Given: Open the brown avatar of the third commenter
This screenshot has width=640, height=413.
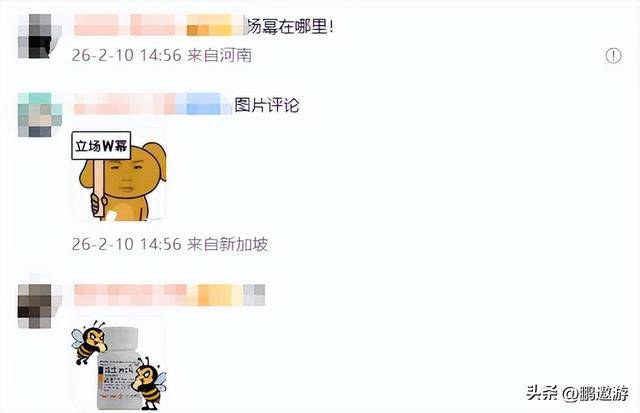Looking at the screenshot, I should [x=40, y=306].
